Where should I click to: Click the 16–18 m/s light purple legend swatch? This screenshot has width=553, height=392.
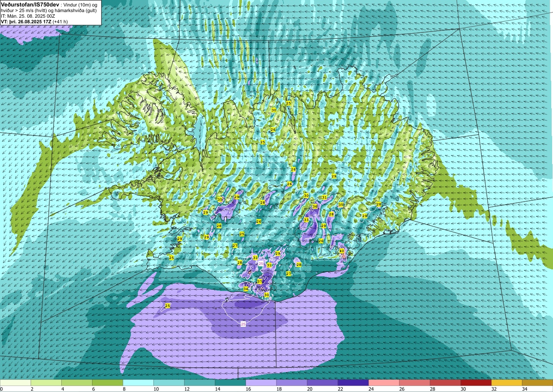point(261,383)
